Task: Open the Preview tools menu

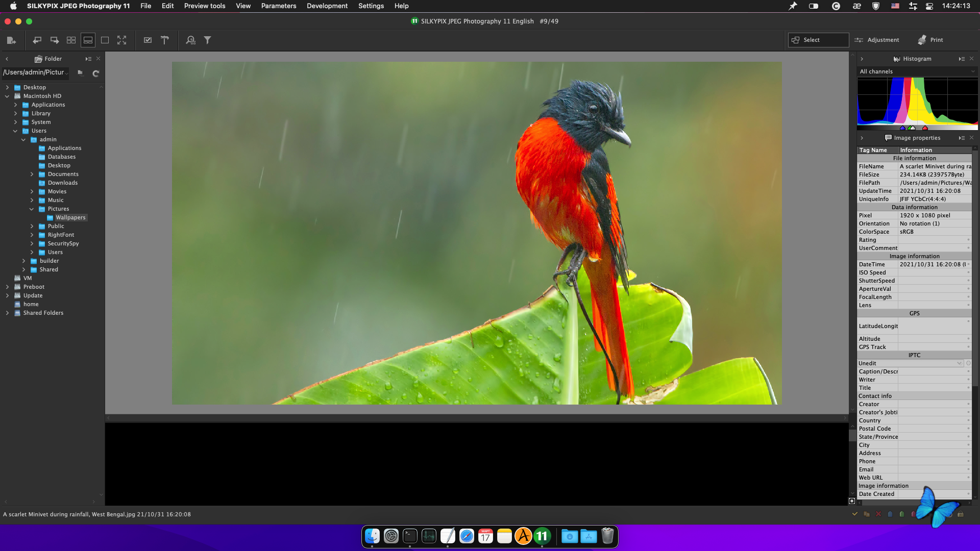Action: (x=204, y=6)
